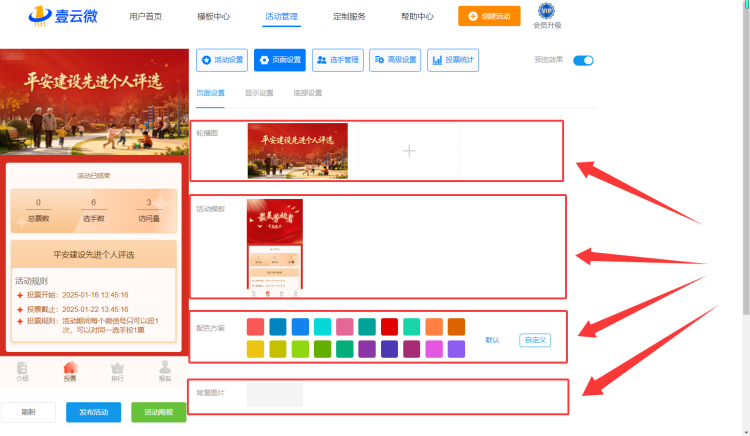Add a new carousel image with plus
750x436 pixels.
click(x=409, y=151)
